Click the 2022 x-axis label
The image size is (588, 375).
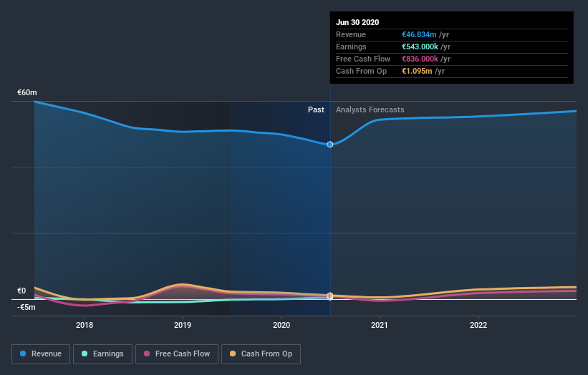[x=478, y=325]
